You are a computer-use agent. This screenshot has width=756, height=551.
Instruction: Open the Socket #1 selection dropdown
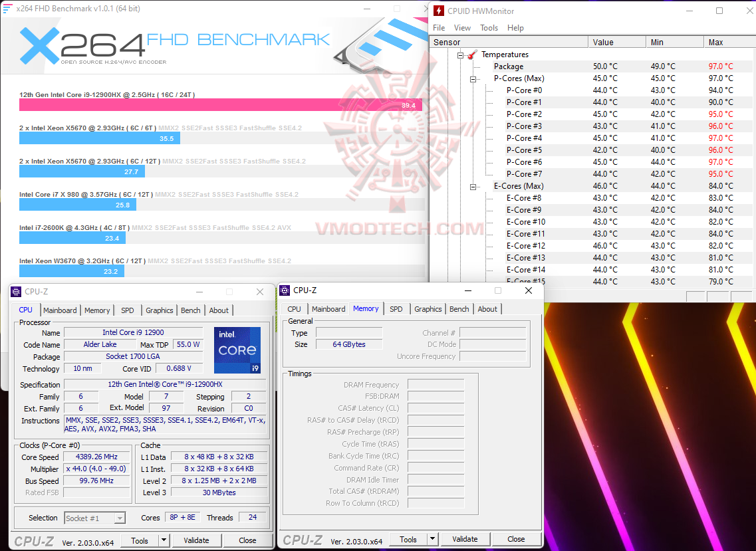click(x=120, y=518)
